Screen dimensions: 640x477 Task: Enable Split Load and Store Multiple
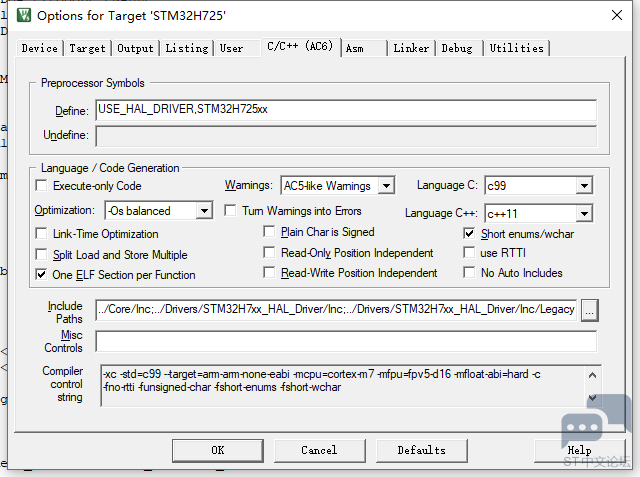(41, 255)
